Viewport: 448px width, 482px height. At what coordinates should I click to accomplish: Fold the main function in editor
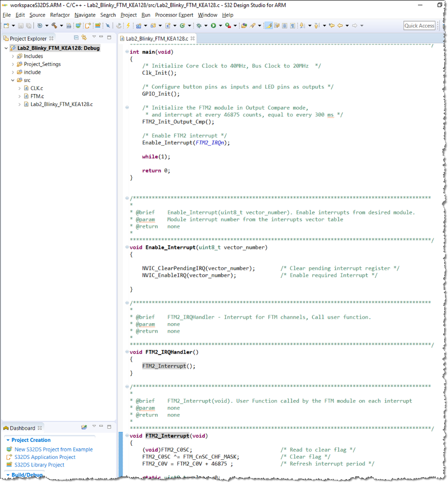(127, 52)
